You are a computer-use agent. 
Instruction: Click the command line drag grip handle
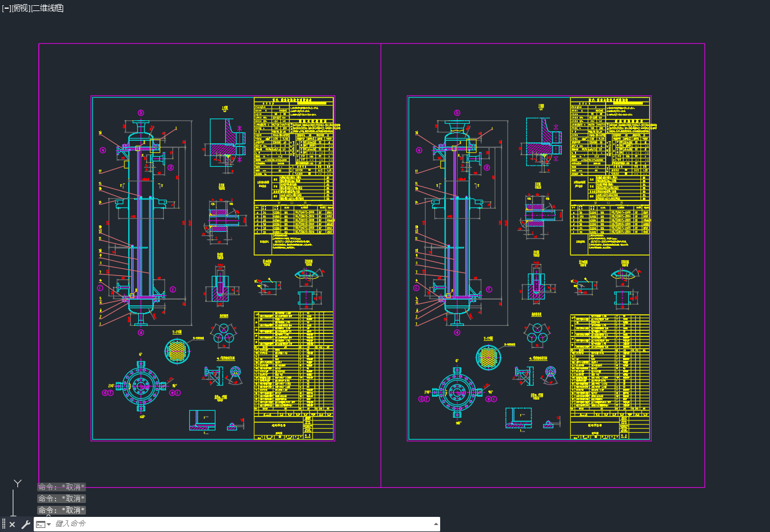click(x=3, y=524)
